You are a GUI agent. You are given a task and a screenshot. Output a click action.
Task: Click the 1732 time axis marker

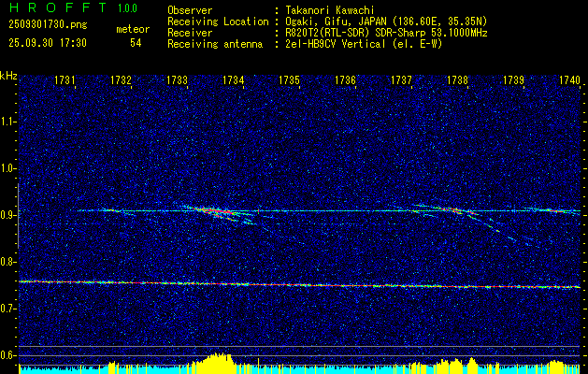[122, 79]
